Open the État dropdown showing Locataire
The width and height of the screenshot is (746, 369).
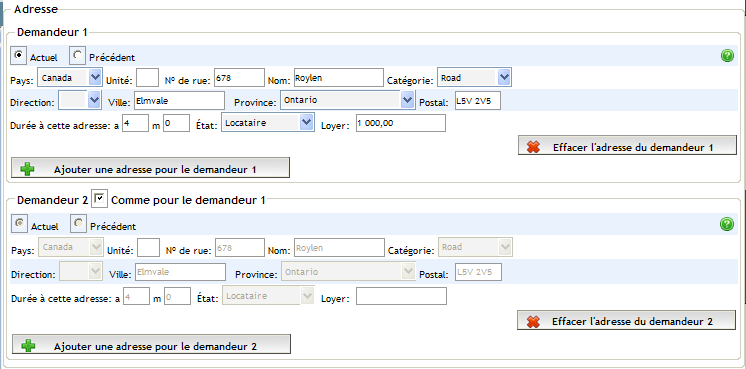[x=268, y=123]
